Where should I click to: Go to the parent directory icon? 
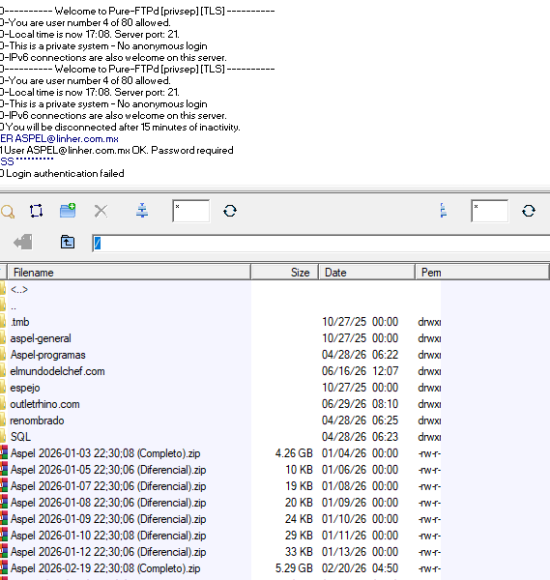[x=67, y=242]
